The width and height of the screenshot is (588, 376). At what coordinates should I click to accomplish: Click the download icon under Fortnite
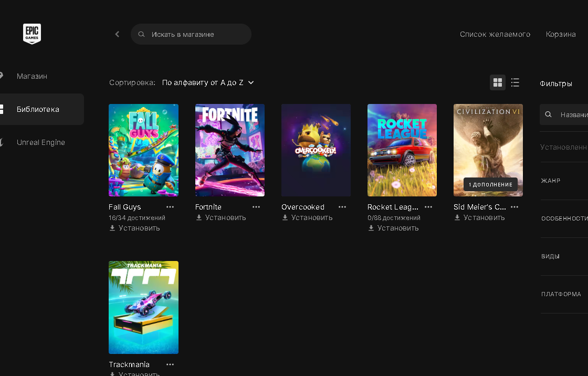[199, 217]
